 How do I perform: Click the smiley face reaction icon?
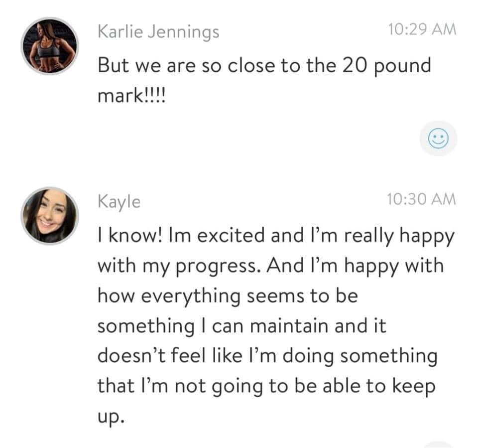[438, 138]
